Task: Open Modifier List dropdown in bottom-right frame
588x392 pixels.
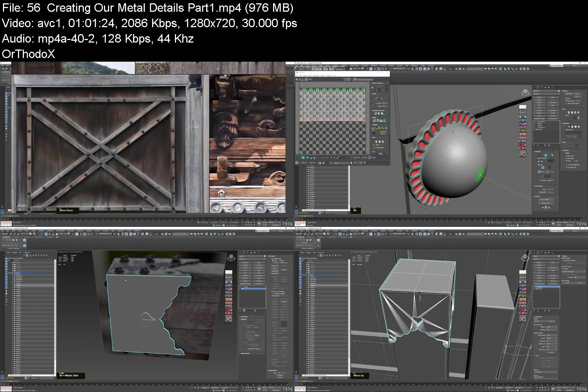Action: click(x=546, y=259)
